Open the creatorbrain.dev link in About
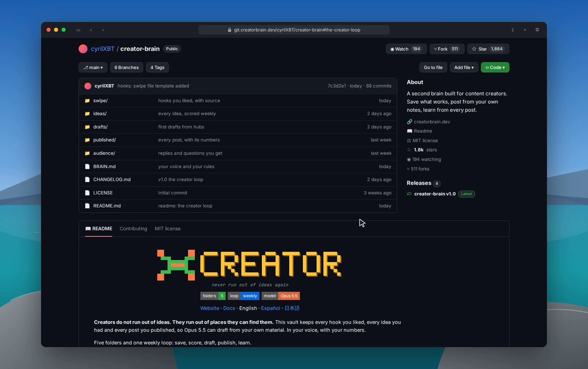588x369 pixels. [x=432, y=122]
